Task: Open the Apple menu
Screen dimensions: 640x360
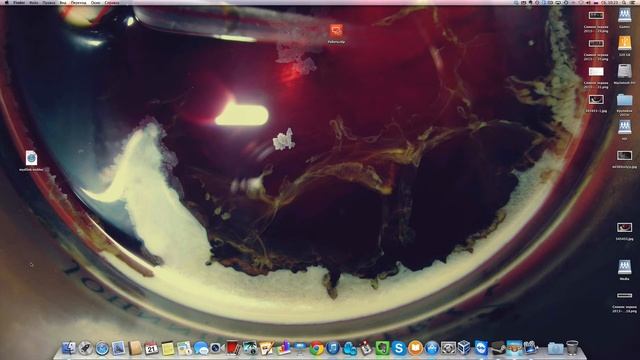Action: [x=6, y=2]
